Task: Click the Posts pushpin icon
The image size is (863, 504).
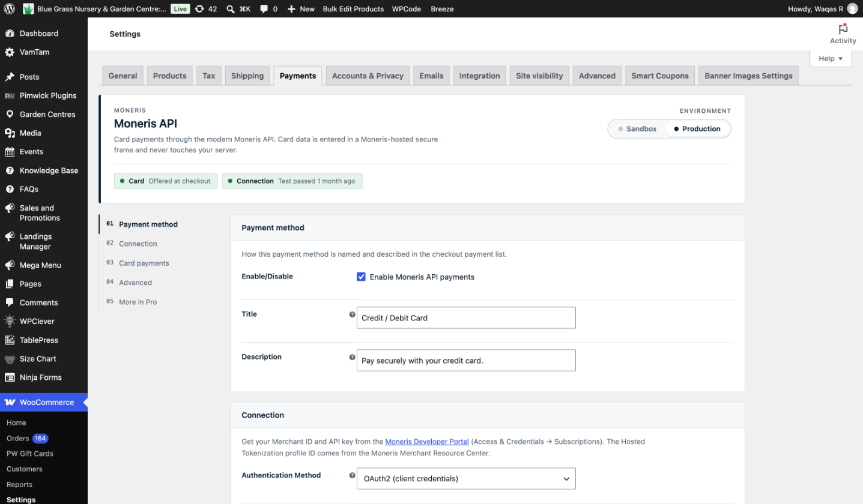Action: pos(10,77)
